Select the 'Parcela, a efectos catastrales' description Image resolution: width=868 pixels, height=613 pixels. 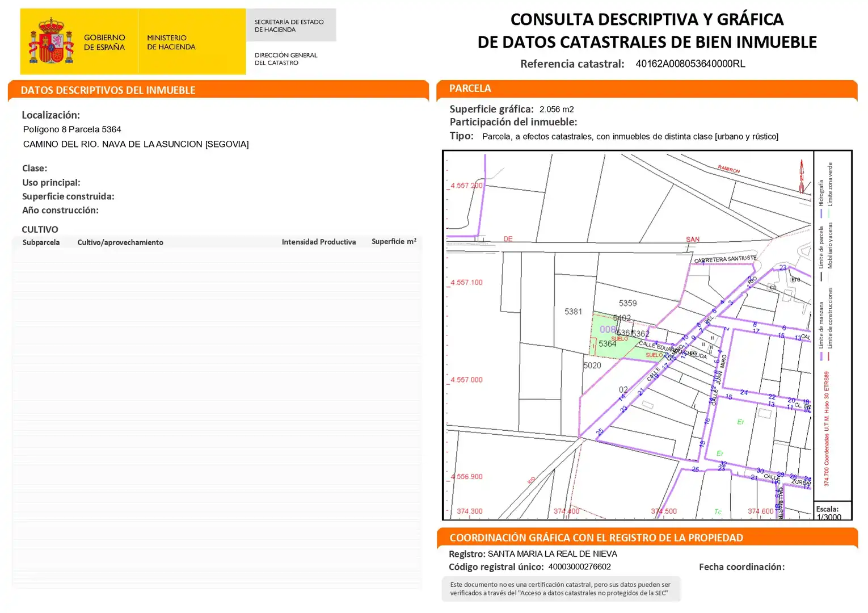click(x=630, y=136)
